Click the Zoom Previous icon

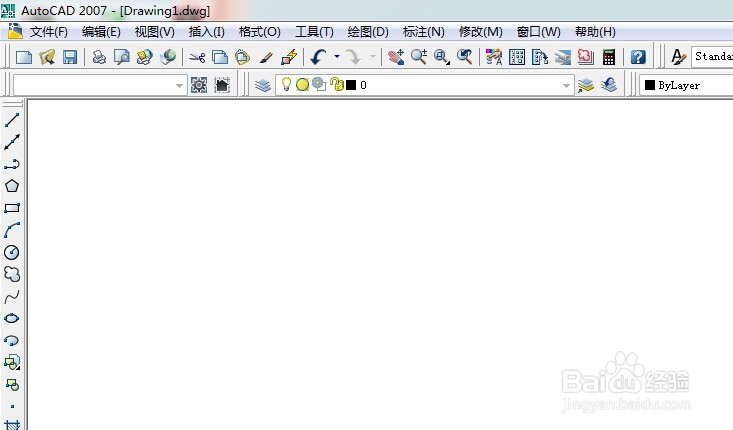[x=465, y=57]
